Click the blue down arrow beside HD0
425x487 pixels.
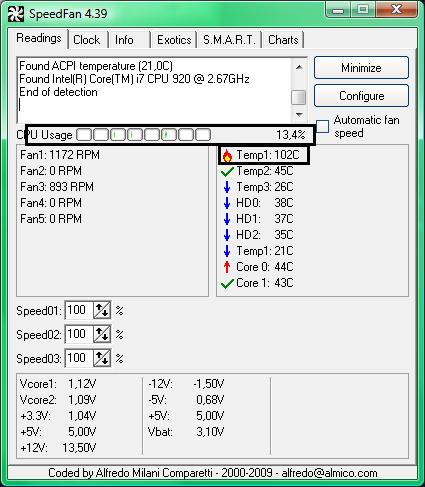tap(227, 203)
